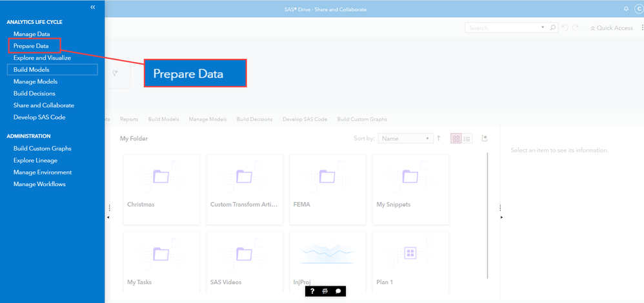Click the search magnifier icon
The image size is (644, 303).
(553, 28)
